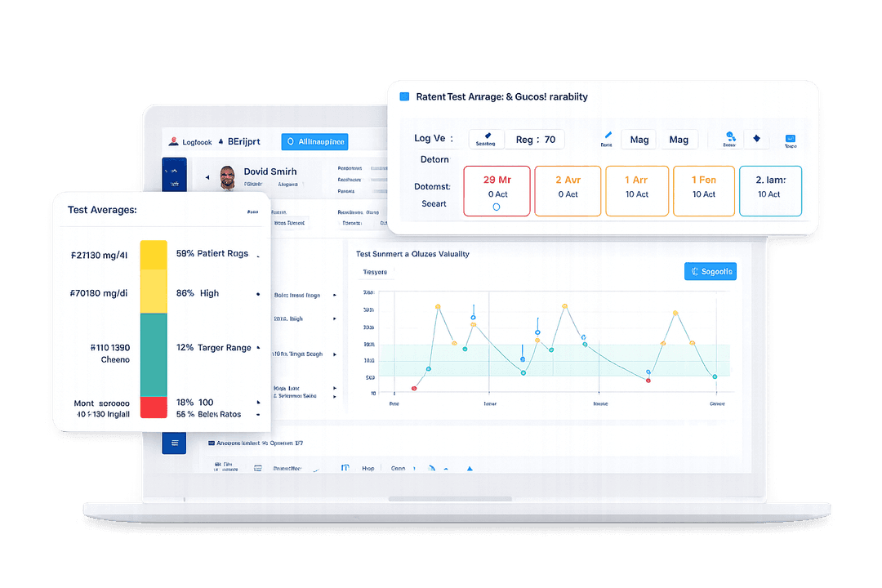
Task: Click the blue Allinaupince button
Action: (314, 141)
